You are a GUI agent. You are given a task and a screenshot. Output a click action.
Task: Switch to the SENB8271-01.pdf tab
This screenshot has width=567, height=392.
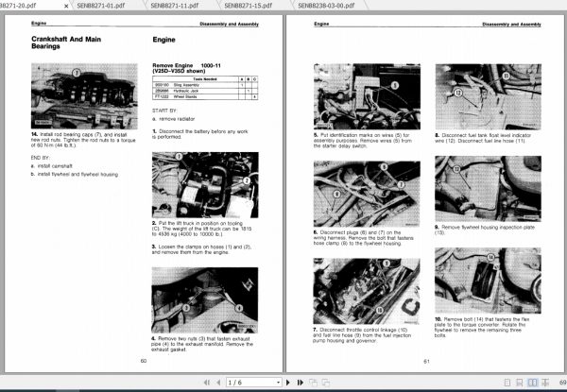tap(101, 6)
